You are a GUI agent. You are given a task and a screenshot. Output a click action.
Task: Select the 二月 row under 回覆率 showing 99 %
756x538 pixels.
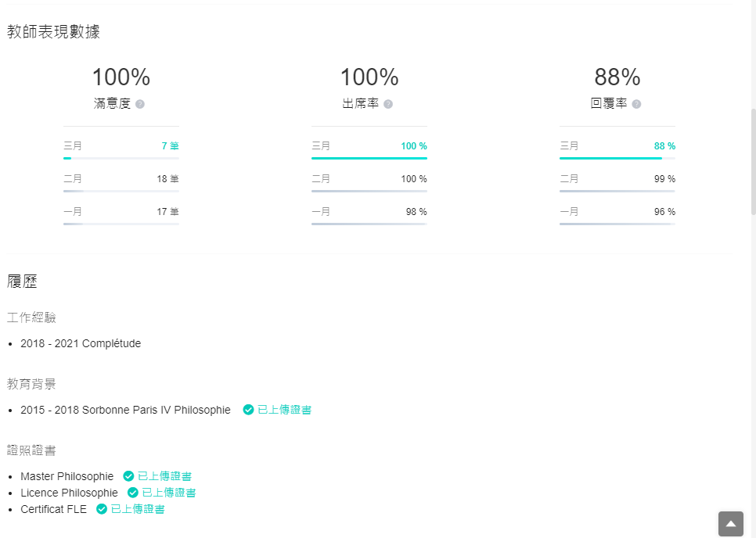(617, 182)
